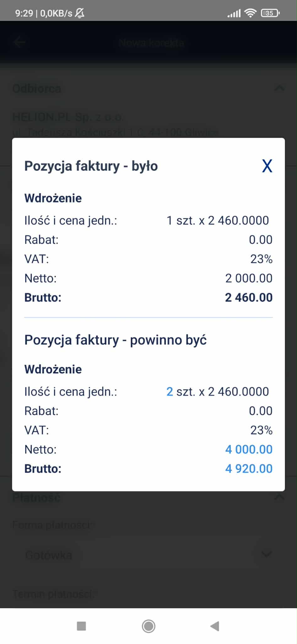Collapse the Odbiorca section chevron
Viewport: 297px width, 644px height.
[x=279, y=88]
